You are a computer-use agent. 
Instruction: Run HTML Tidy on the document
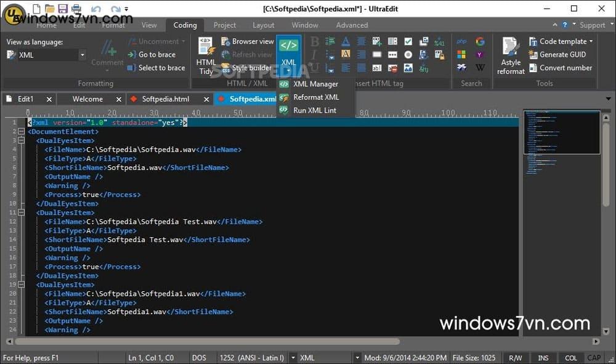click(206, 56)
